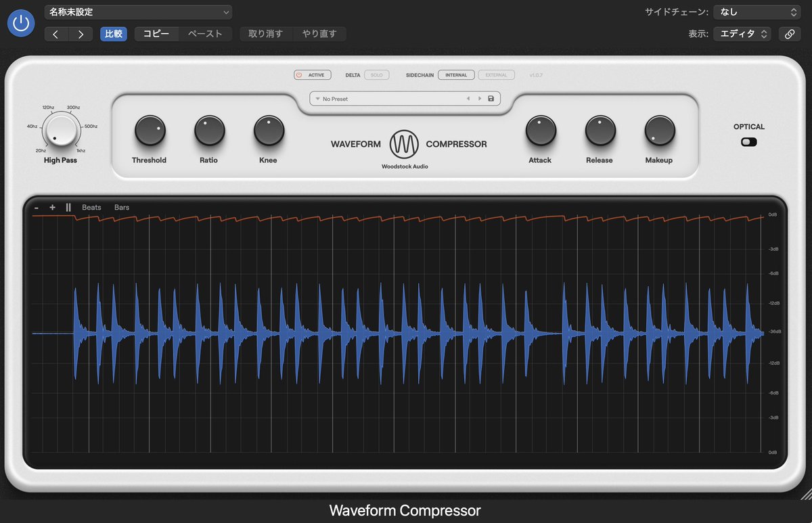Click the minus zoom out button

tap(37, 207)
